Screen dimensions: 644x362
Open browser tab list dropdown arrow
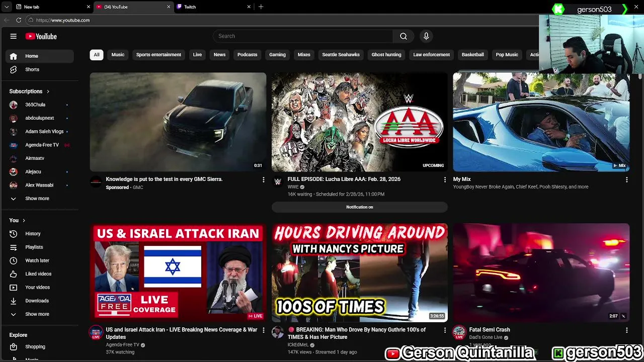tap(7, 7)
